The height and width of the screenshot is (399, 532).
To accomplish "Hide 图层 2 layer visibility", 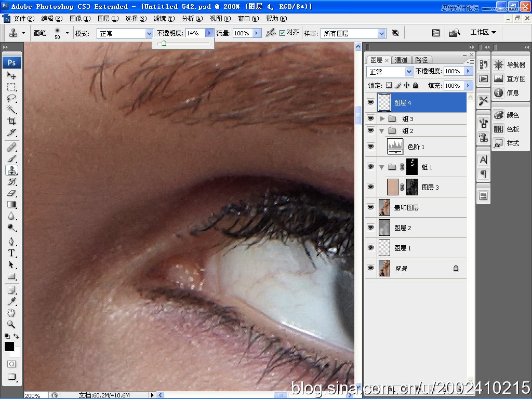I will point(370,228).
